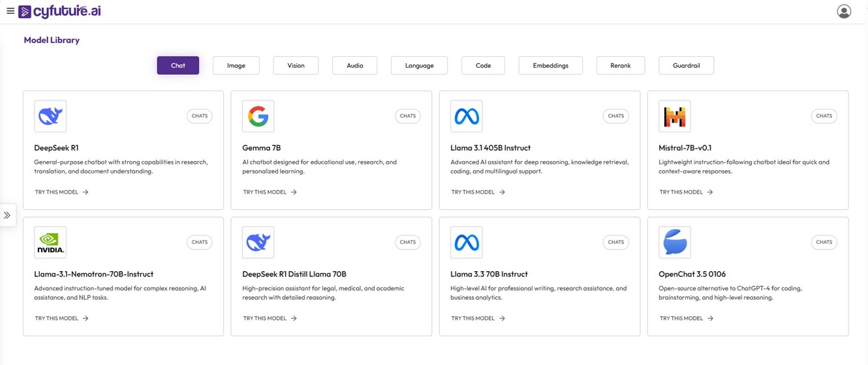This screenshot has height=365, width=868.
Task: Open the DeepSeek R1 Distill Llama 70B title
Action: [x=294, y=274]
